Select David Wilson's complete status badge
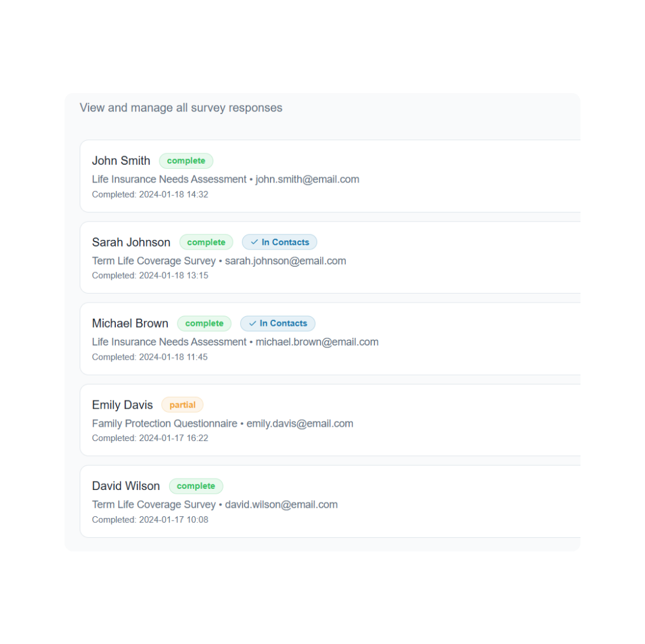The height and width of the screenshot is (644, 645). 196,486
